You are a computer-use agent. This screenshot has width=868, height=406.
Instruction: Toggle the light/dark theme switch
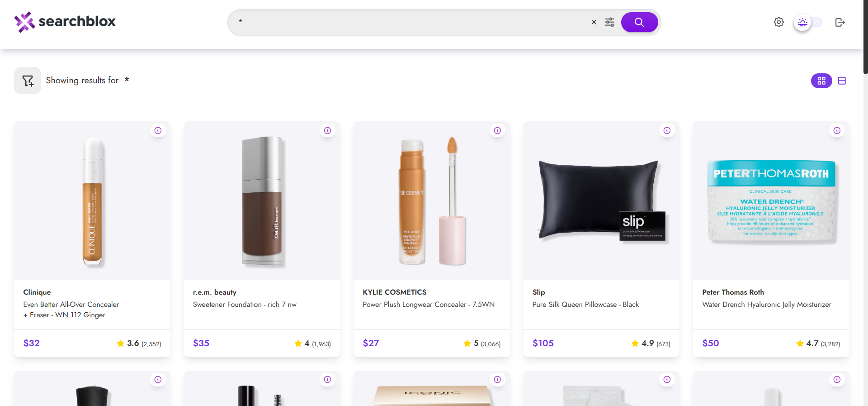[x=808, y=22]
